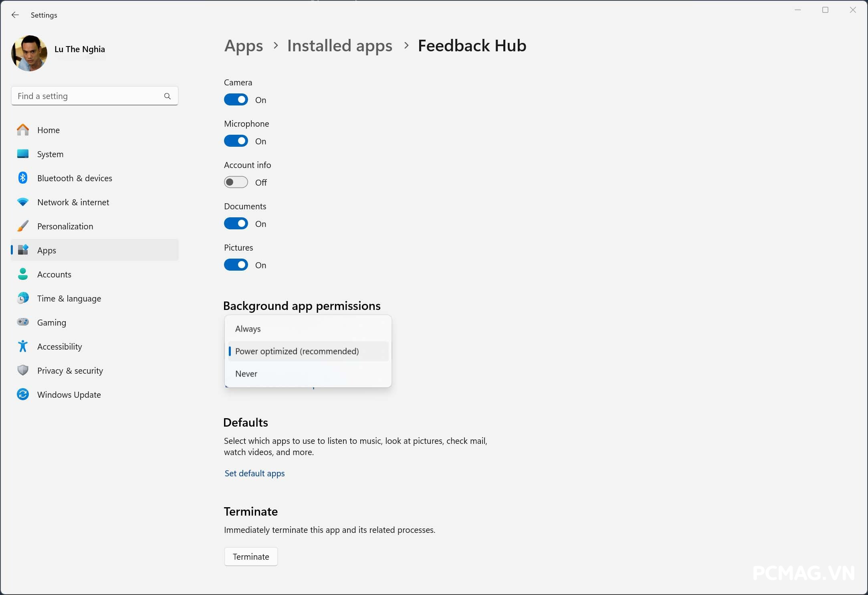
Task: Click the Windows Update sync icon
Action: pyautogui.click(x=23, y=395)
